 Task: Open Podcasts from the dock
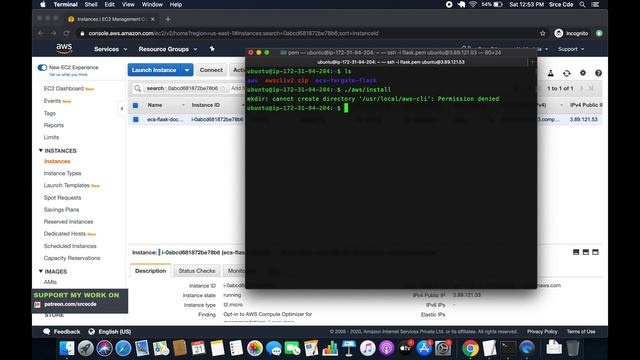387,348
